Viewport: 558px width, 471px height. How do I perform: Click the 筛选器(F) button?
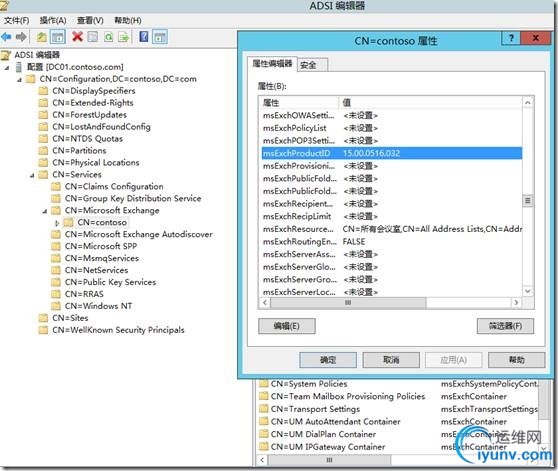click(505, 326)
